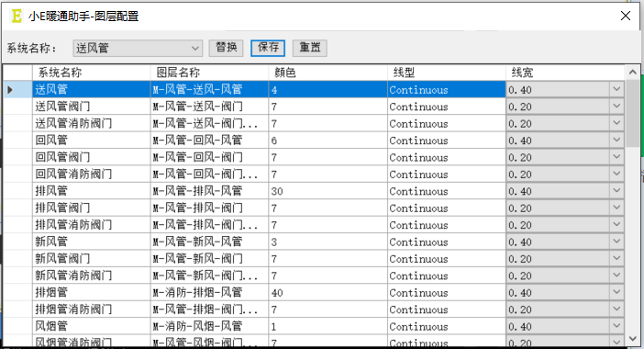Open line width dropdown for 排风管 row
The height and width of the screenshot is (349, 644).
616,191
